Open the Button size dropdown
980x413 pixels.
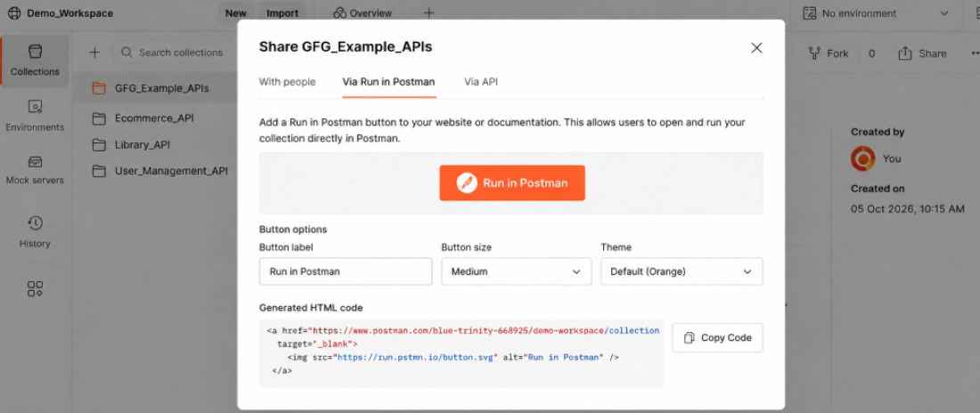pyautogui.click(x=516, y=271)
